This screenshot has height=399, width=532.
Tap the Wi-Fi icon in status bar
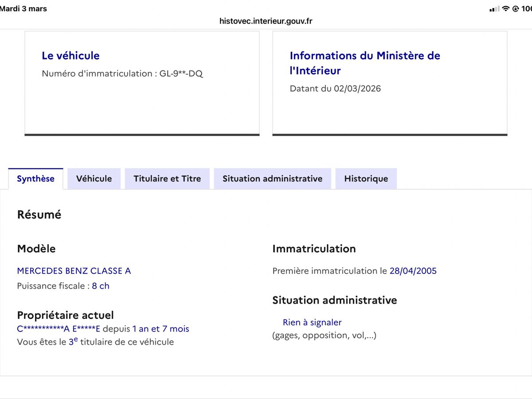pos(506,9)
